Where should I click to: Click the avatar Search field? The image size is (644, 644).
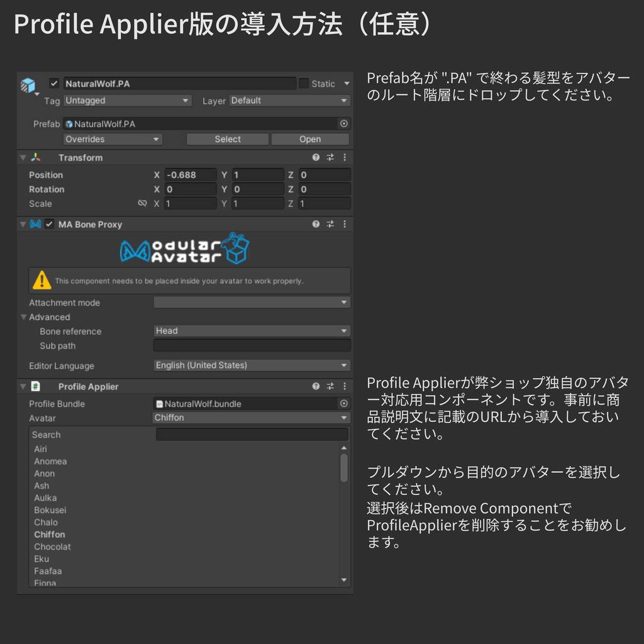[252, 435]
